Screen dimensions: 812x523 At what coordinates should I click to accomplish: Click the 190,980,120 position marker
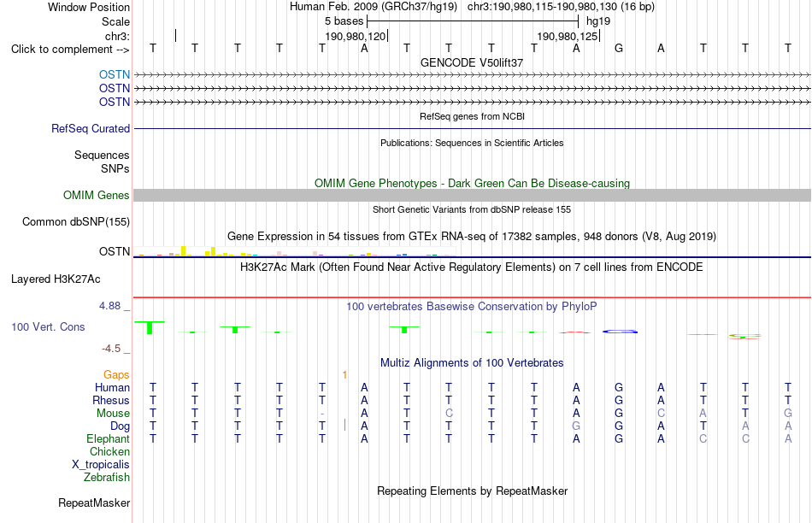[x=356, y=36]
